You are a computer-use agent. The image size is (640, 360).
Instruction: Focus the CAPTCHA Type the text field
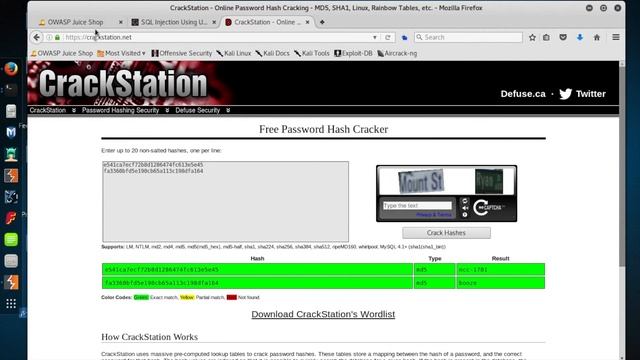(x=417, y=205)
